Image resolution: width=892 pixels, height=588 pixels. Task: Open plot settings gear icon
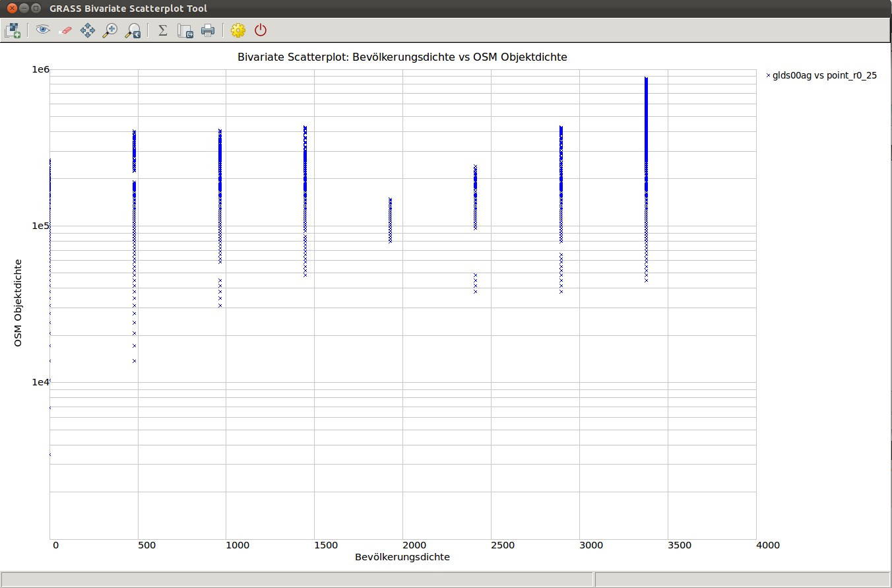coord(238,30)
